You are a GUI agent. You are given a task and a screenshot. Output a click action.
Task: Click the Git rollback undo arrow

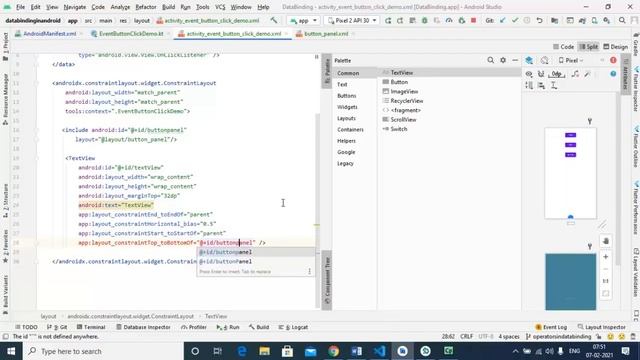539,20
